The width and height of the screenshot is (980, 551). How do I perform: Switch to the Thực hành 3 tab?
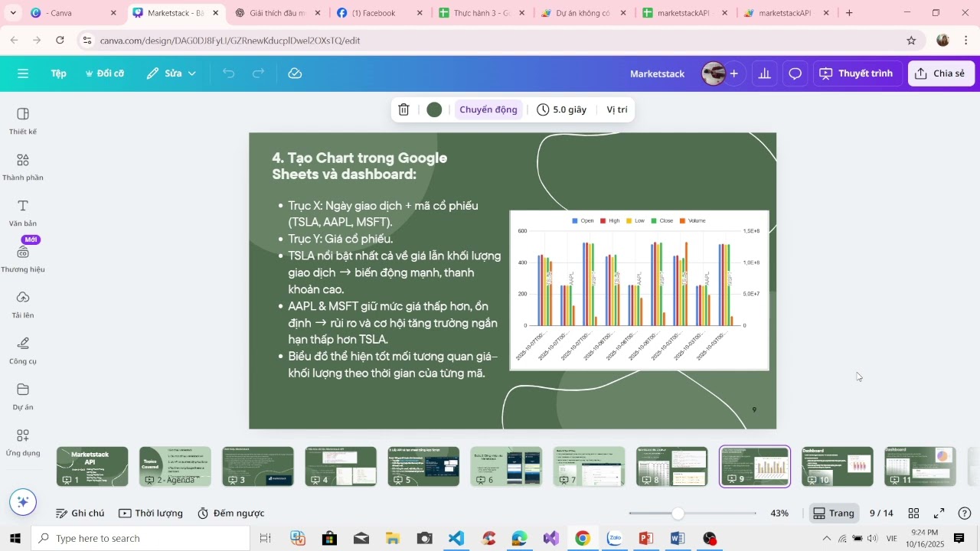pos(481,13)
